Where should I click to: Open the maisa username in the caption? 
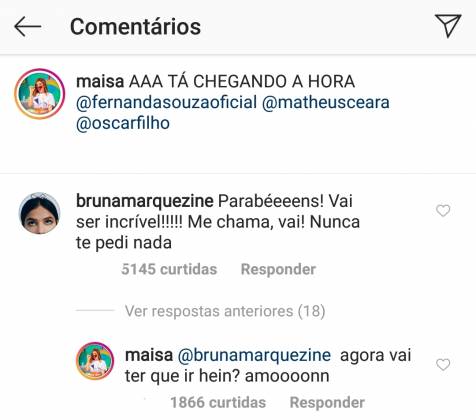(100, 82)
